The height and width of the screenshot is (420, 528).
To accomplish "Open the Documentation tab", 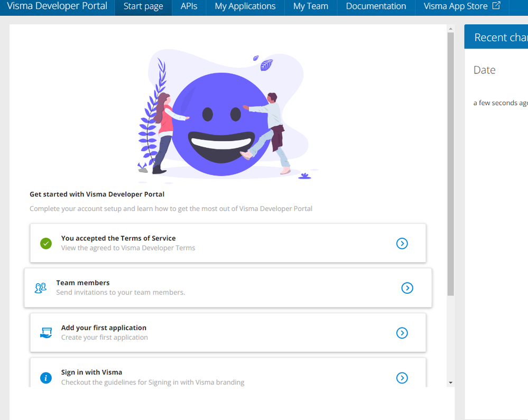I will 376,7.
